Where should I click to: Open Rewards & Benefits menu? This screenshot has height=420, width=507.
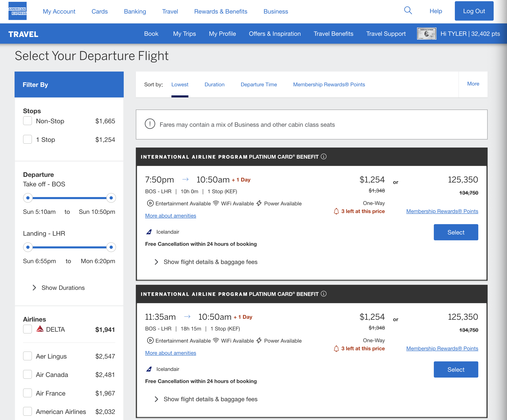[x=221, y=11]
